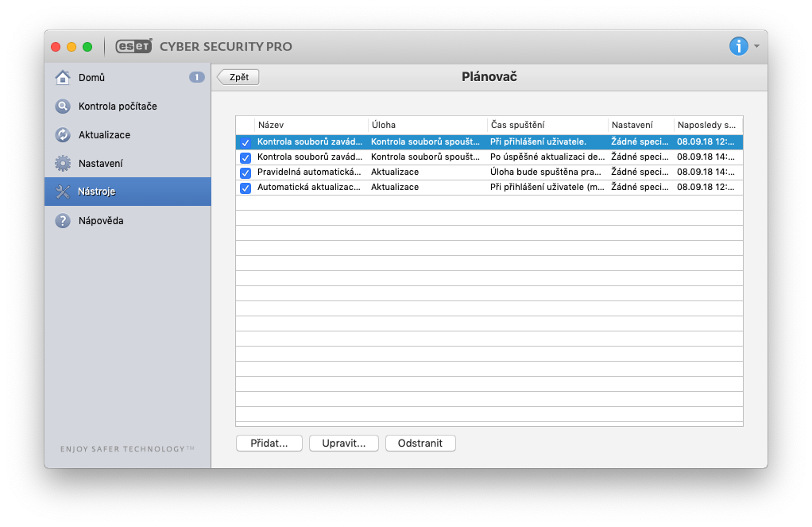Uncheck the first Kontrola souborů task checkbox
Screen dimensions: 812x527
tap(246, 142)
